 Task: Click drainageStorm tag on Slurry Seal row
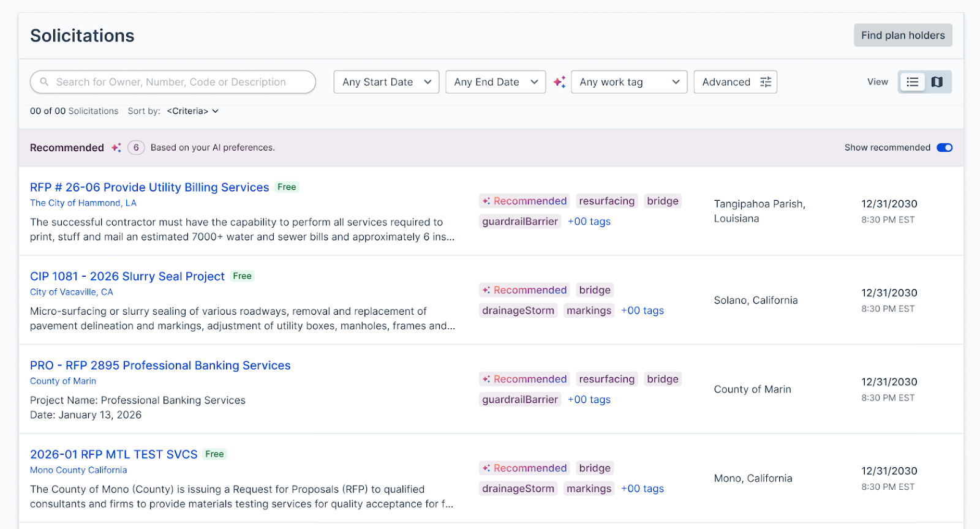518,310
